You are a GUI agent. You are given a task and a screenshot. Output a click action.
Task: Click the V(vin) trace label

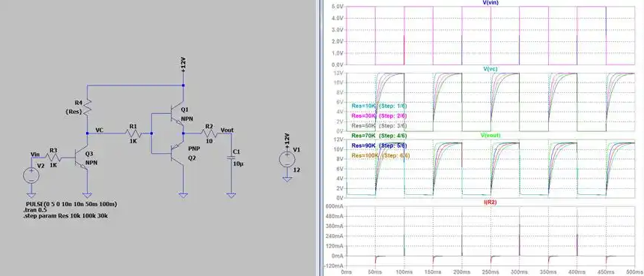click(490, 2)
